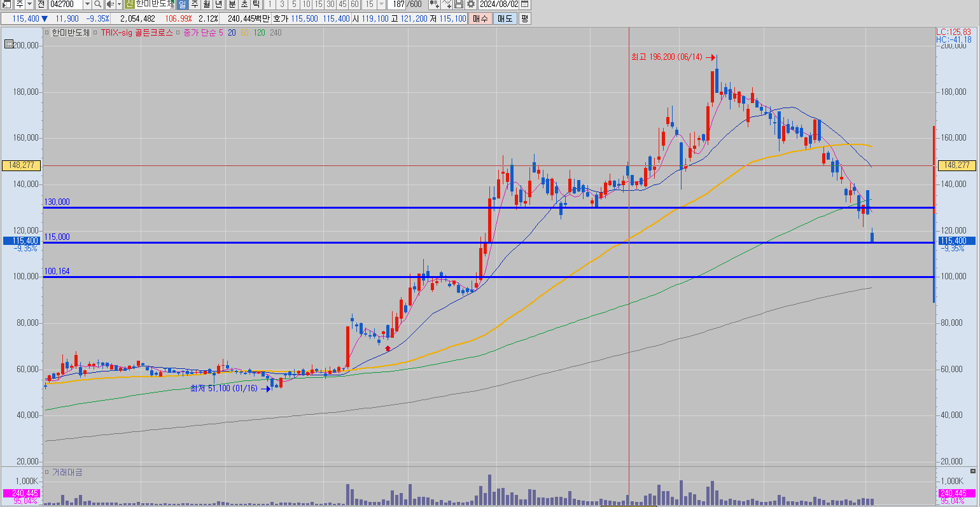The width and height of the screenshot is (980, 507).
Task: Click the chart compare icon before the plus icon
Action: 435,4
